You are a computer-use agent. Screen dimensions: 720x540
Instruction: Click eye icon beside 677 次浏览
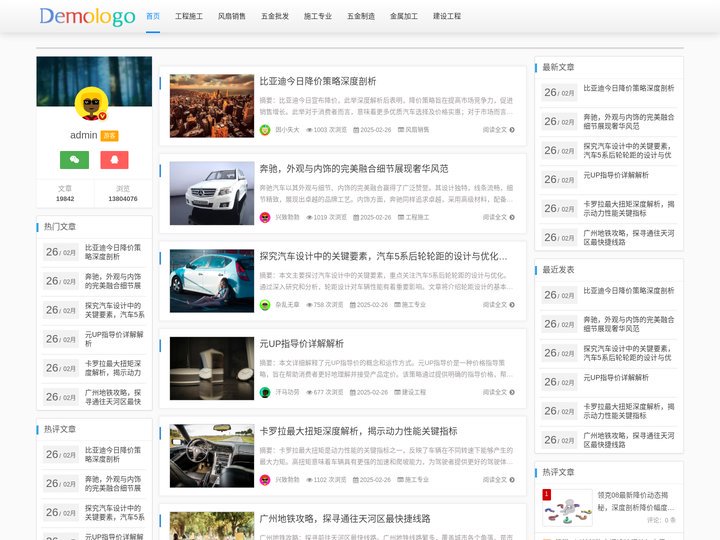point(309,392)
